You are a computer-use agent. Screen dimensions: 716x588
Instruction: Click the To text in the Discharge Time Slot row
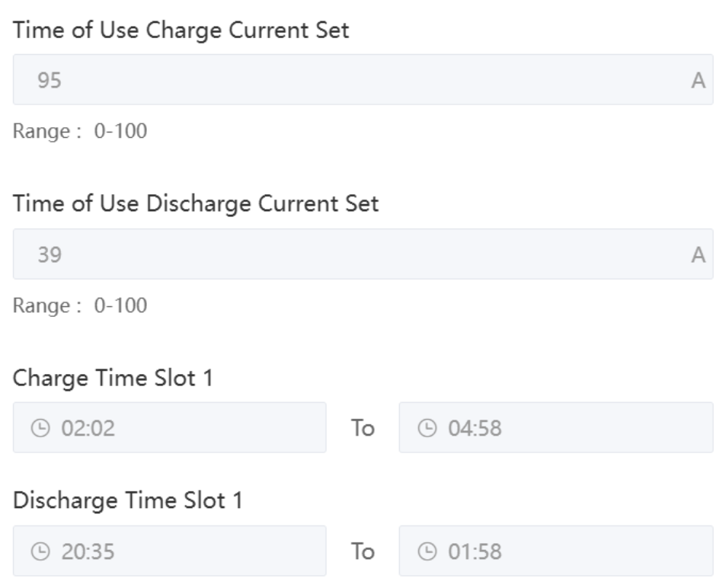pos(363,551)
